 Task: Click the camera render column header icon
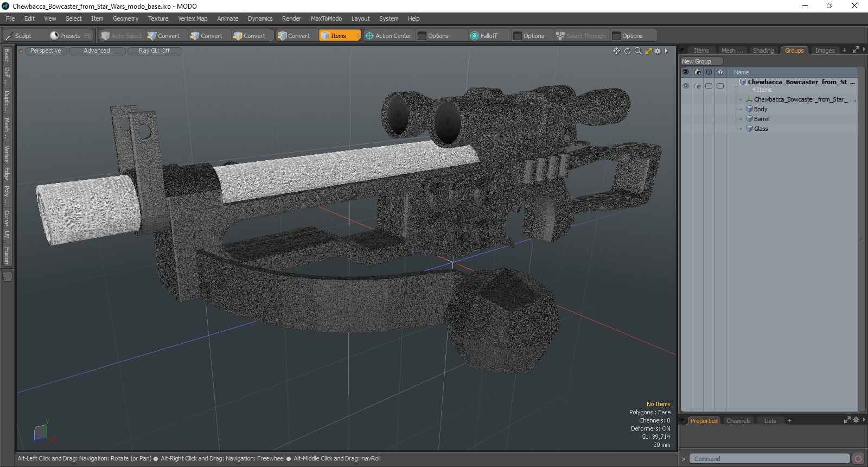click(x=698, y=72)
